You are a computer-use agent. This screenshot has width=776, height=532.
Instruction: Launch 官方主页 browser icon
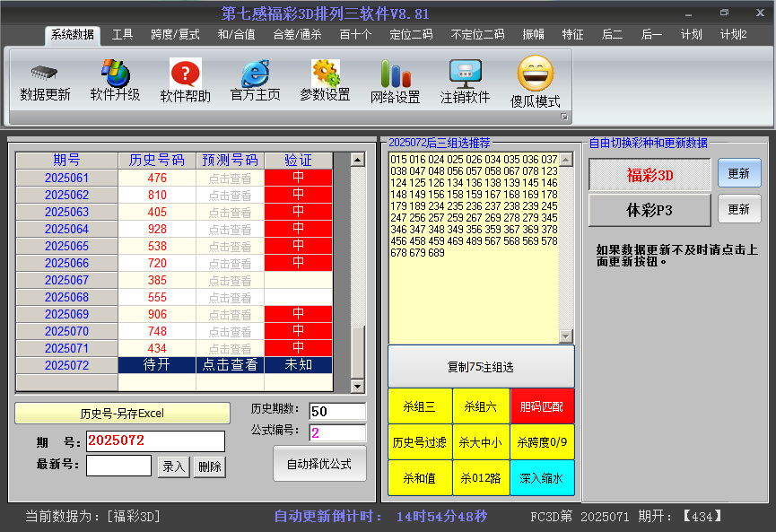[256, 74]
